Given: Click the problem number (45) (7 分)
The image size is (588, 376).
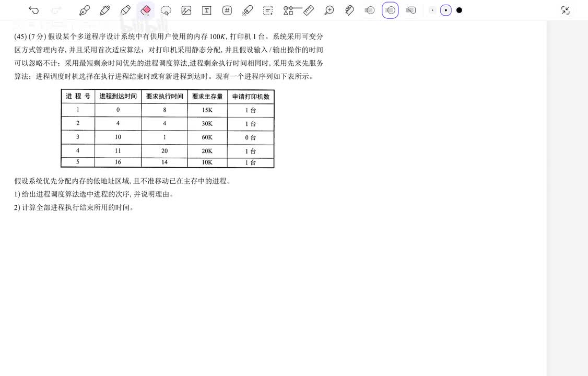Looking at the screenshot, I should click(x=30, y=37).
